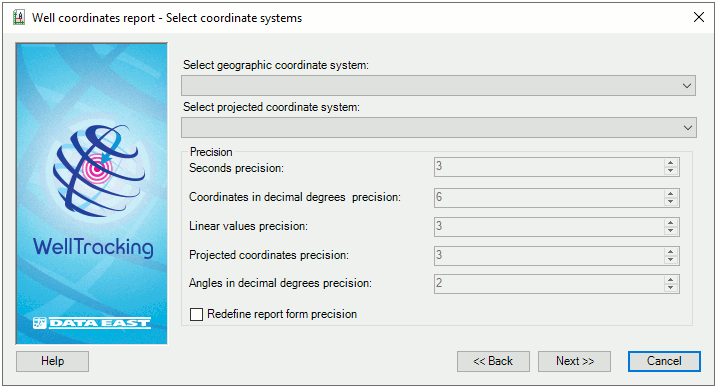Click the WellTracking app icon in title bar
This screenshot has height=387, width=716.
coord(19,18)
